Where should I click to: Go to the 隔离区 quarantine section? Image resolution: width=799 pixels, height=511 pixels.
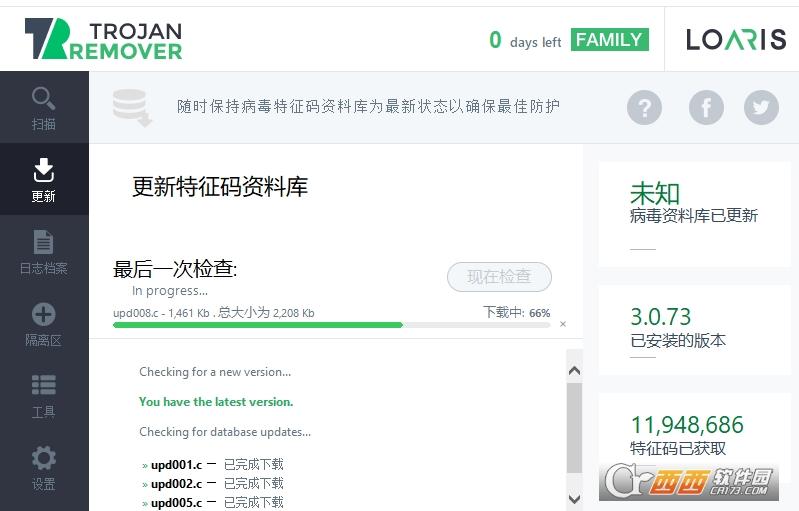click(44, 323)
